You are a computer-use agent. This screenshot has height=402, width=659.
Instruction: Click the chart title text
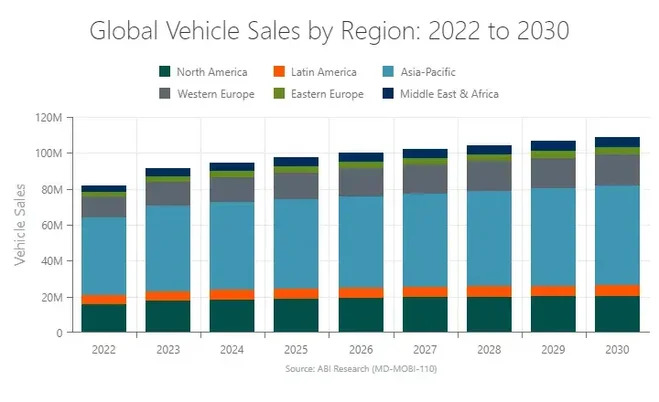point(329,30)
